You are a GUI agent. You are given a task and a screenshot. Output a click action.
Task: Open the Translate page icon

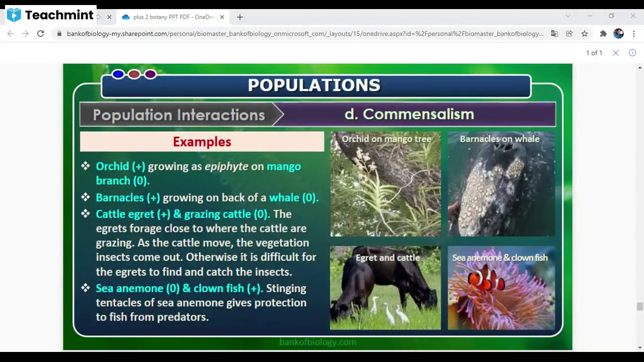554,34
